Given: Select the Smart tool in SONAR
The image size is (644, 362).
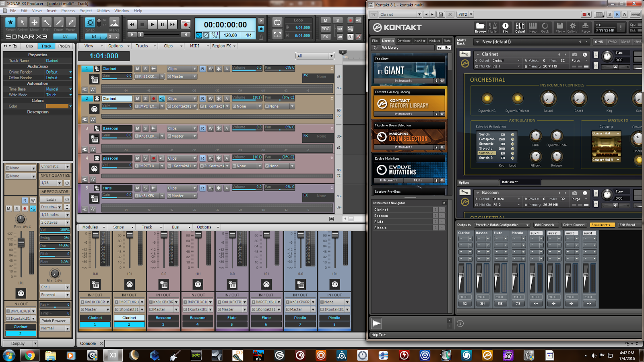Looking at the screenshot, I should [10, 23].
